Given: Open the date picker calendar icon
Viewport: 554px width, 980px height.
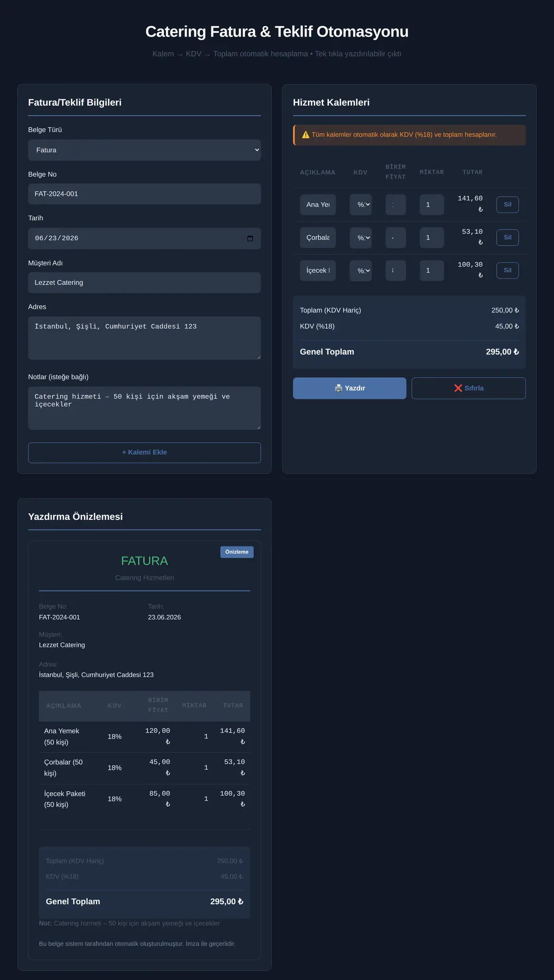Looking at the screenshot, I should 250,238.
